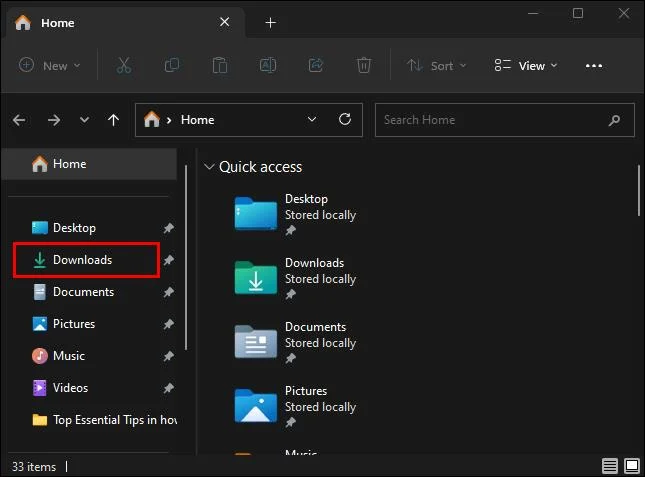The width and height of the screenshot is (645, 477).
Task: Open Desktop in the navigation pane
Action: [74, 228]
